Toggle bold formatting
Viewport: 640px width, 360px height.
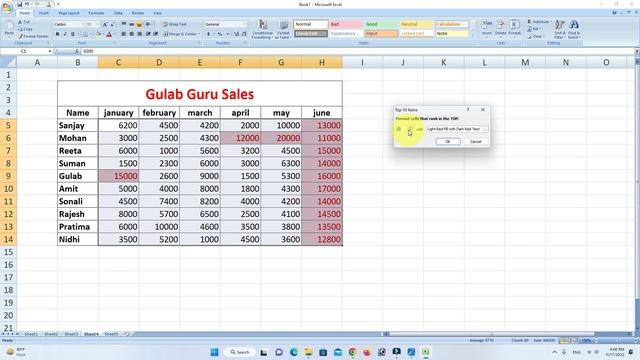57,34
